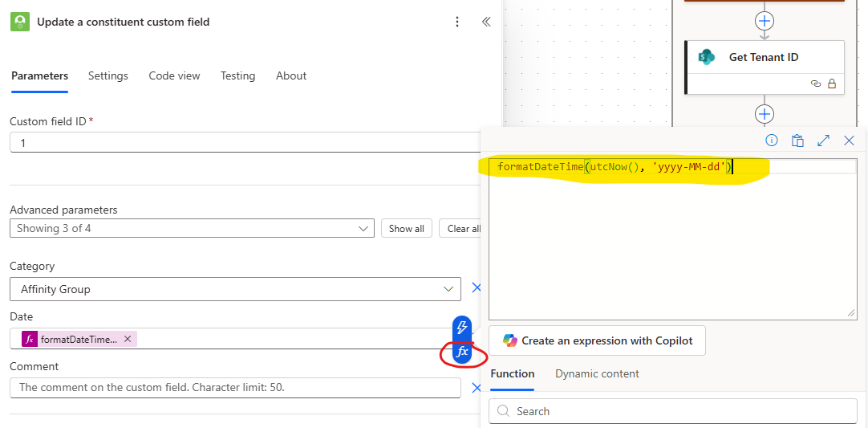Click into the Comment input field
The width and height of the screenshot is (868, 428).
click(235, 388)
